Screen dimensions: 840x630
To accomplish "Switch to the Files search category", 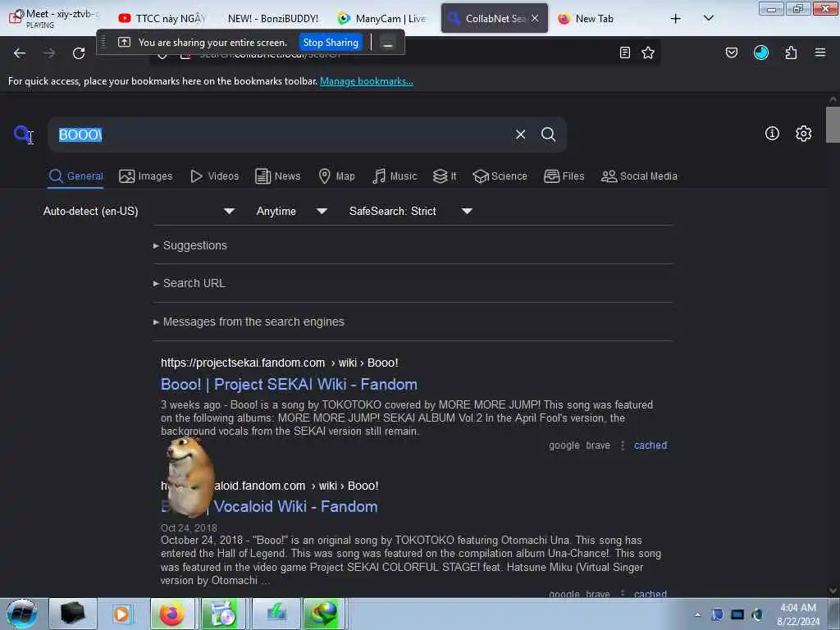I will pyautogui.click(x=564, y=176).
